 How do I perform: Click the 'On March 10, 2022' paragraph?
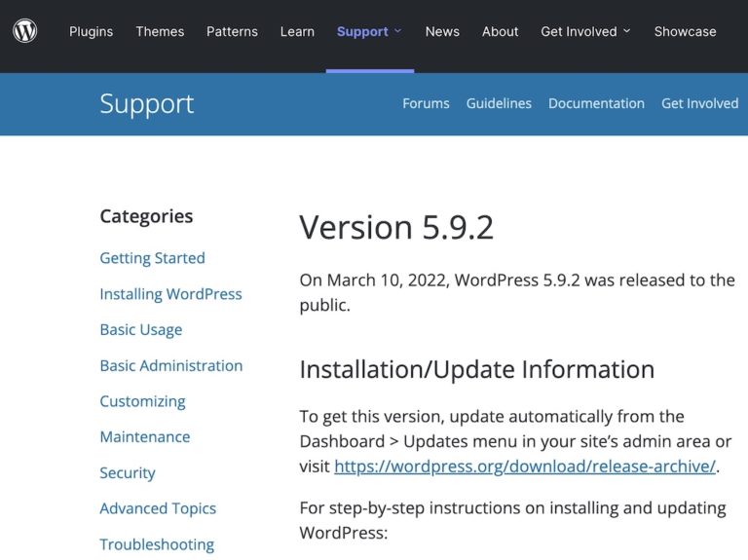tap(517, 292)
